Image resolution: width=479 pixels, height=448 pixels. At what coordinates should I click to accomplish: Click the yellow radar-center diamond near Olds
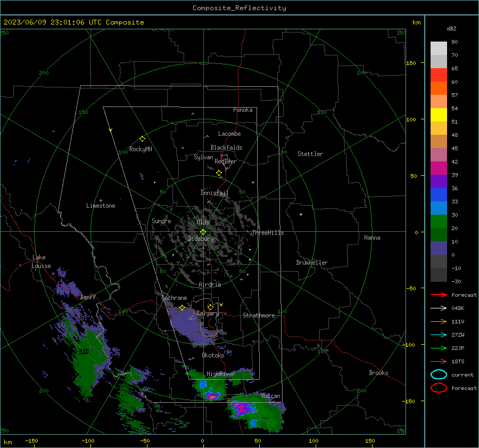(203, 232)
